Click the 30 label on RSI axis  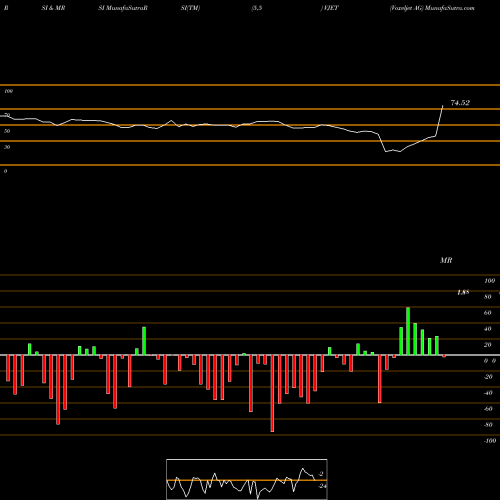click(7, 147)
